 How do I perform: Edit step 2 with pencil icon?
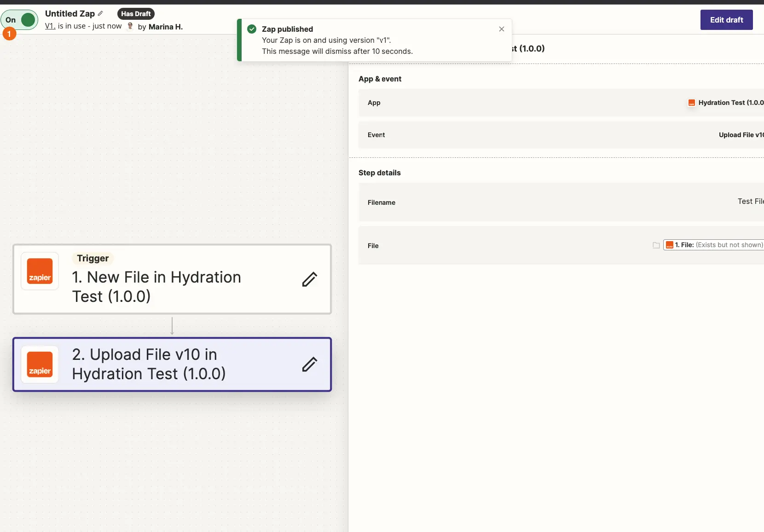click(310, 364)
